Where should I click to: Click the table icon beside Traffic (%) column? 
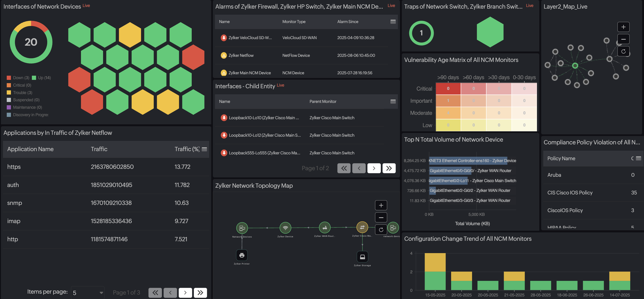pos(205,149)
